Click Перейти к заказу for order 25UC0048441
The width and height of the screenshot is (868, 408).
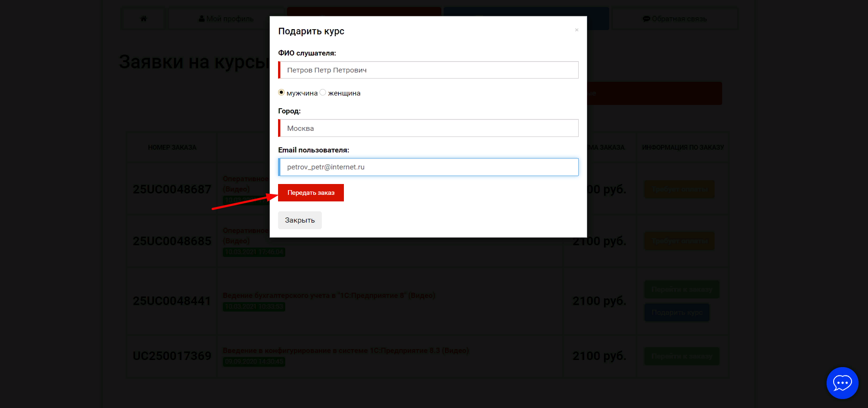coord(681,289)
